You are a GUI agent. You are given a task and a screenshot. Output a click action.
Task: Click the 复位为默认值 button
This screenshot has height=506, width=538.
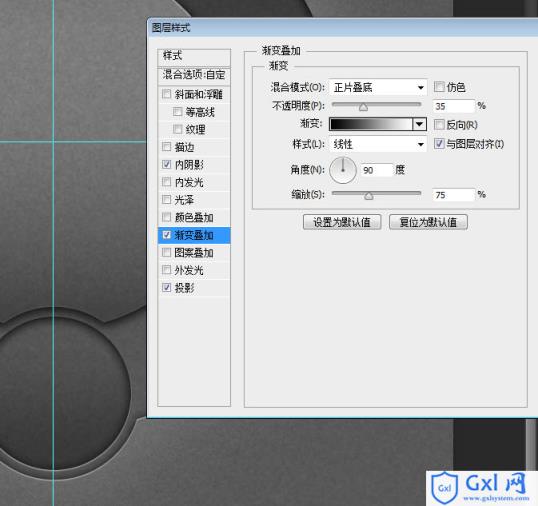click(428, 222)
